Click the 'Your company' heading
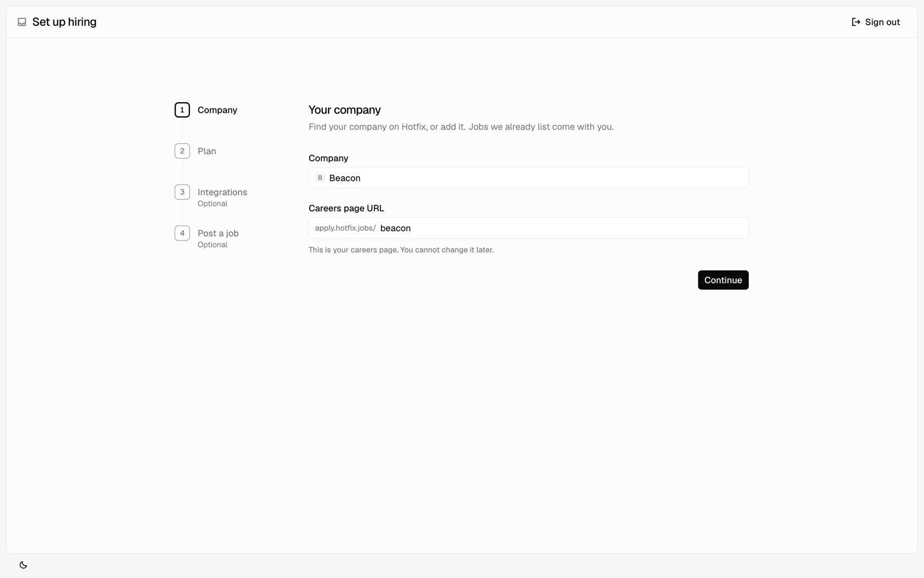Image resolution: width=924 pixels, height=578 pixels. click(x=344, y=110)
